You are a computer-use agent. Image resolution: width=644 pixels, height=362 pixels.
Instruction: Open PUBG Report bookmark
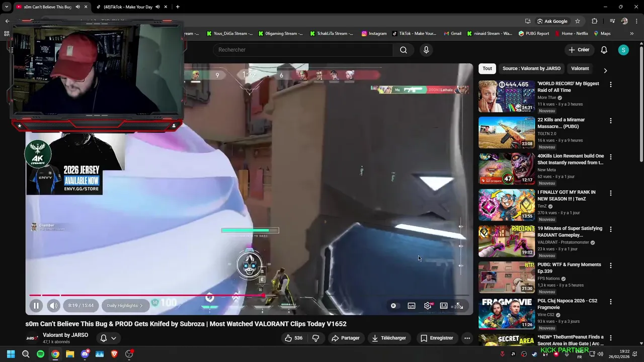tap(533, 34)
